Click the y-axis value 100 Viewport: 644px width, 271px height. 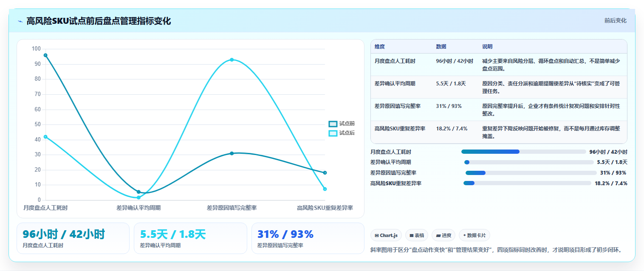click(x=37, y=49)
